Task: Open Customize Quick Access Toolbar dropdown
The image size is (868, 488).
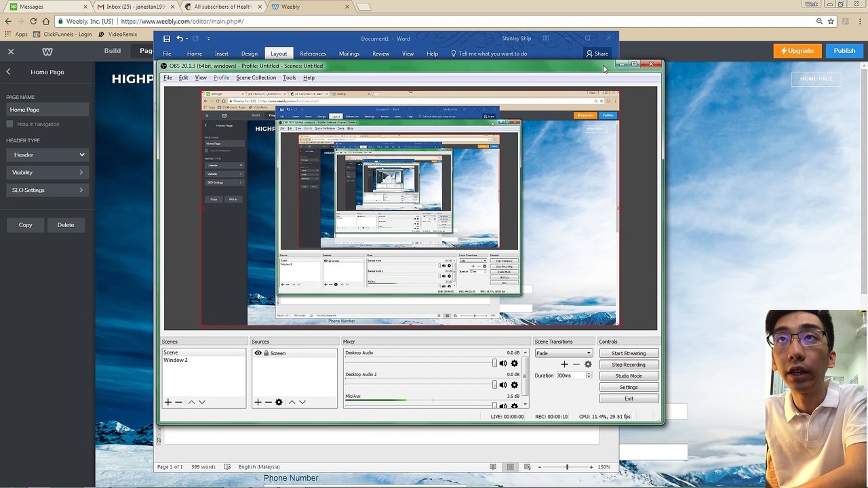Action: (x=208, y=39)
